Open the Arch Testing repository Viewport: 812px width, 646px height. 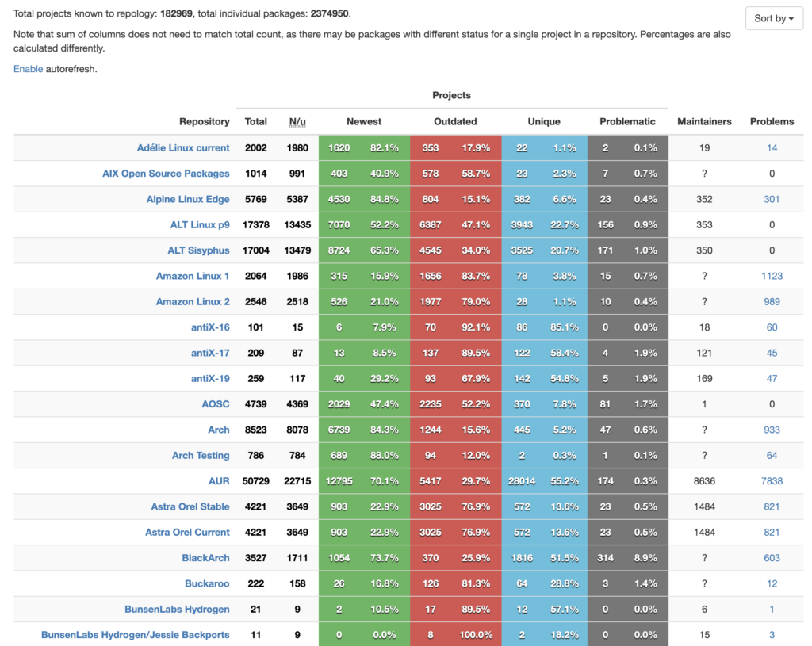tap(201, 455)
